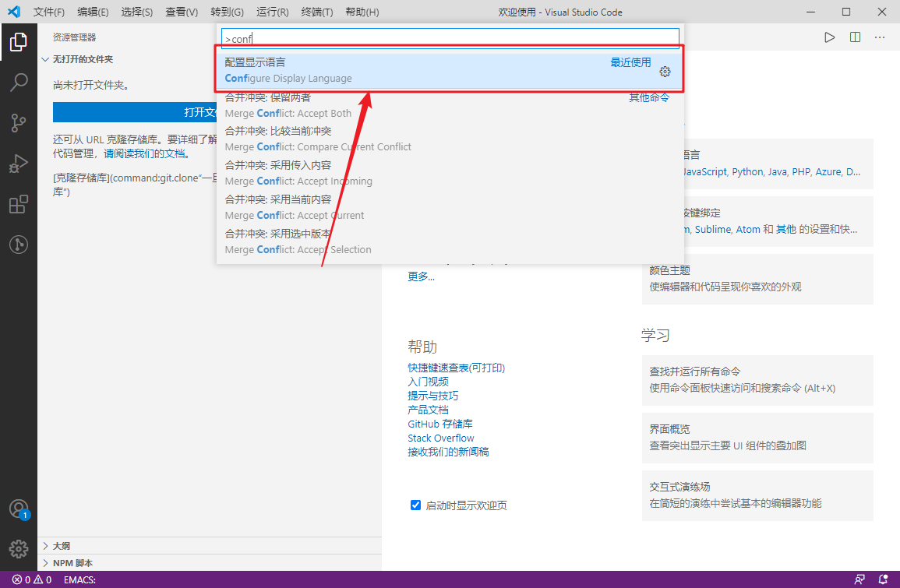Open the 请阅读我们的文档 link
The image size is (900, 588).
pos(145,153)
